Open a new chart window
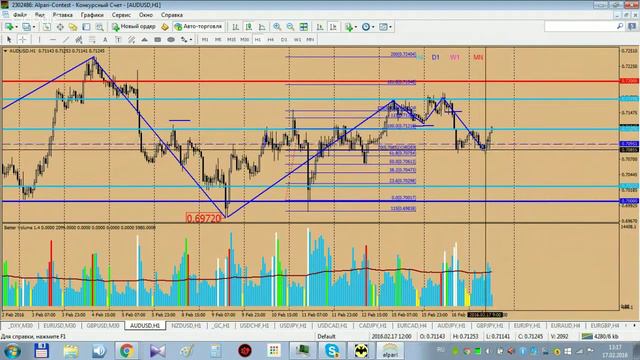640x360 pixels. (9, 27)
